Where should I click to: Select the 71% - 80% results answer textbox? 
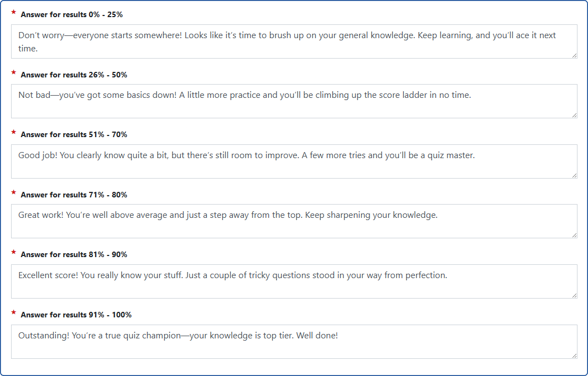click(293, 221)
